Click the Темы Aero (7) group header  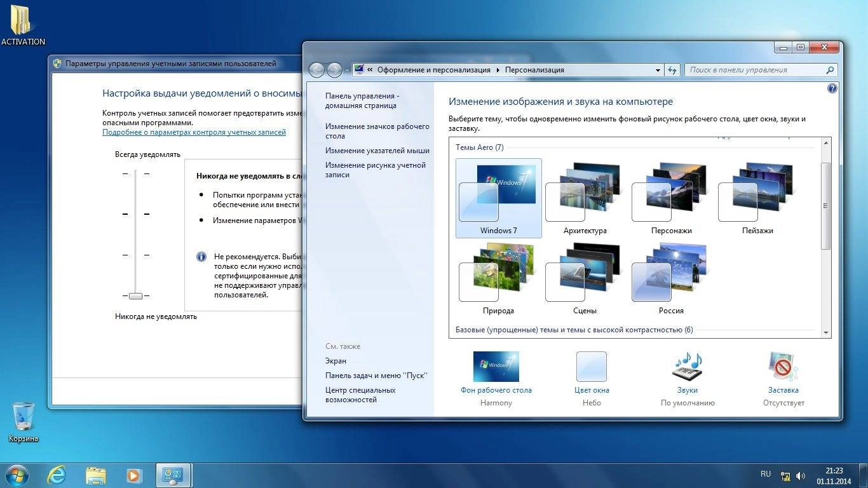click(480, 147)
